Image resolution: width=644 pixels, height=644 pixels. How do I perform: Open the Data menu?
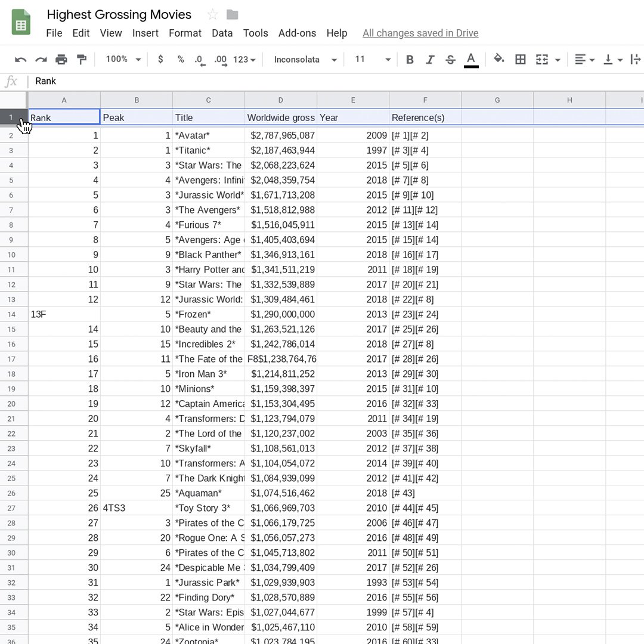click(222, 33)
